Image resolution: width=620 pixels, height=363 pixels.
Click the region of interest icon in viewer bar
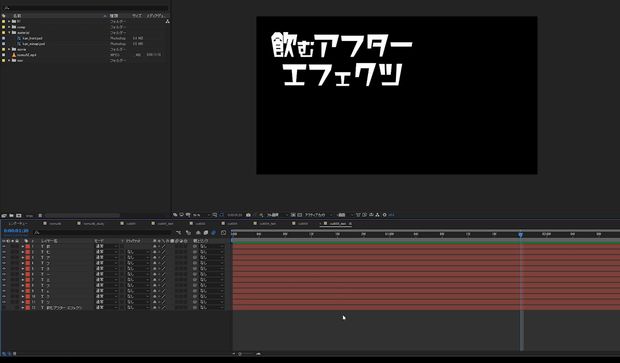[x=293, y=215]
